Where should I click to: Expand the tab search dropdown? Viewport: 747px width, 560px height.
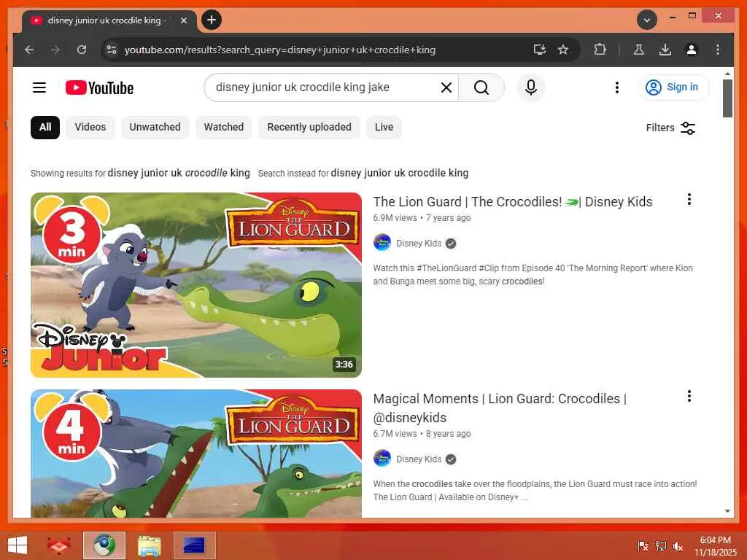pos(647,20)
